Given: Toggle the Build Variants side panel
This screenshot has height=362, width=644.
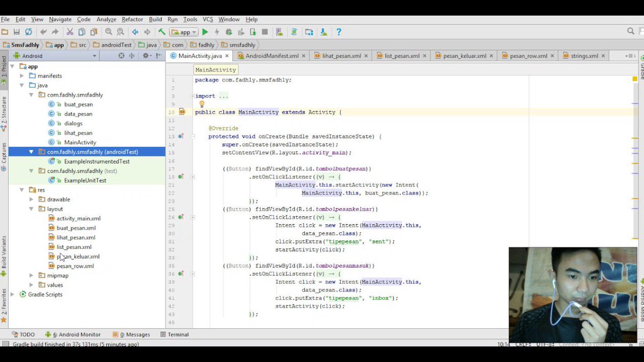Looking at the screenshot, I should point(4,255).
